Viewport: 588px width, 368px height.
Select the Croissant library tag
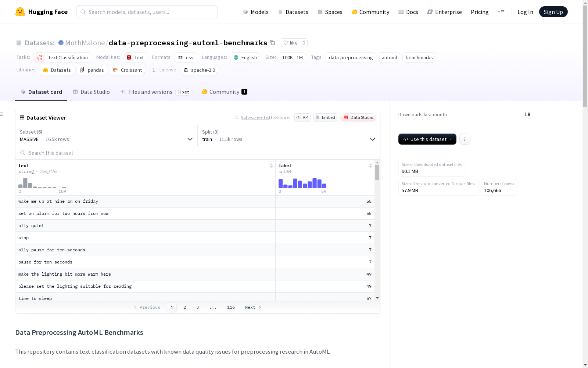coord(128,70)
